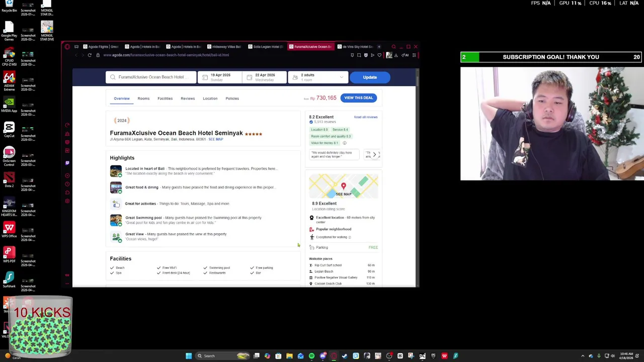644x362 pixels.
Task: Open OnScreen Control desktop shortcut
Action: (9, 156)
